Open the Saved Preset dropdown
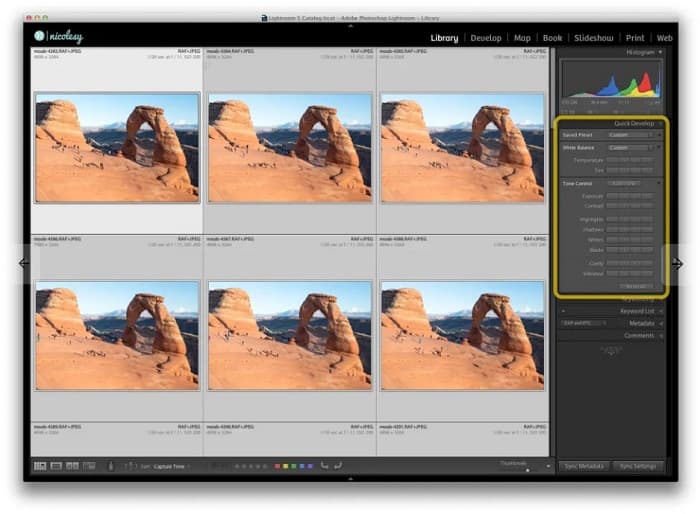The height and width of the screenshot is (514, 700). click(630, 134)
